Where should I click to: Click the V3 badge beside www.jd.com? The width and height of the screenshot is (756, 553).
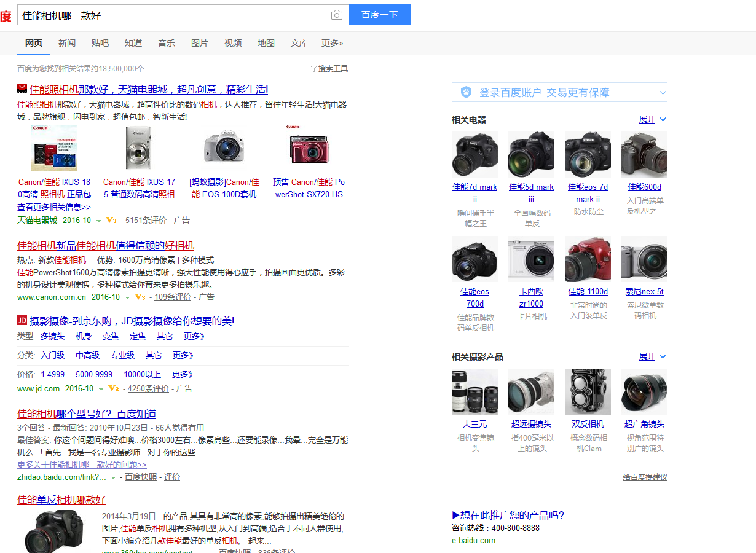pyautogui.click(x=114, y=388)
